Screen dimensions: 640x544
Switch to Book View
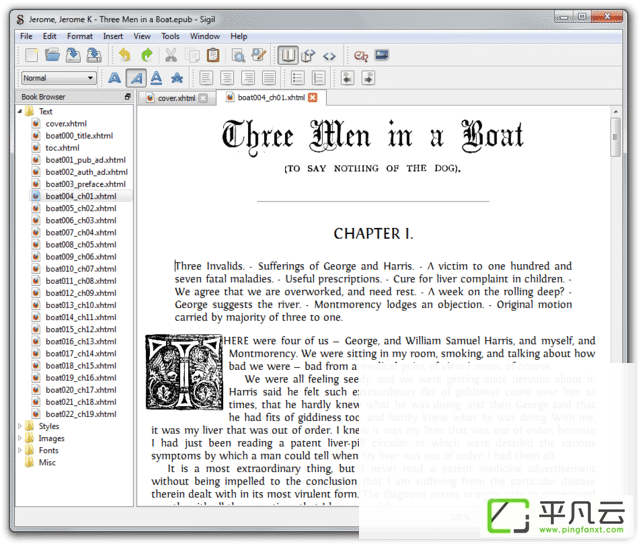coord(288,55)
